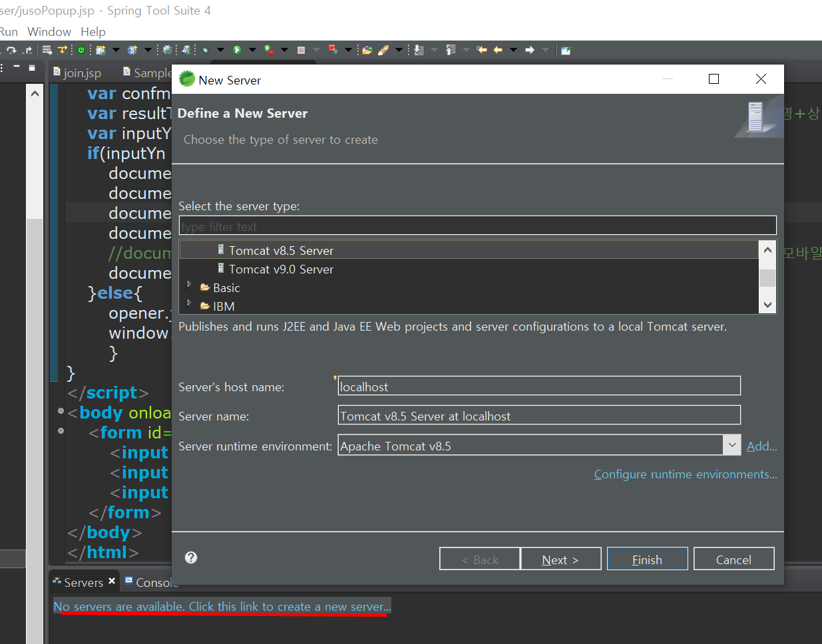The width and height of the screenshot is (822, 644).
Task: Click the Finish button
Action: 647,559
